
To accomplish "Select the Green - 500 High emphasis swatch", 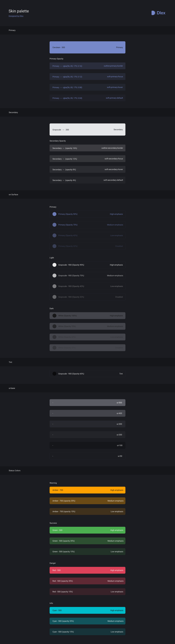I will 87,530.
